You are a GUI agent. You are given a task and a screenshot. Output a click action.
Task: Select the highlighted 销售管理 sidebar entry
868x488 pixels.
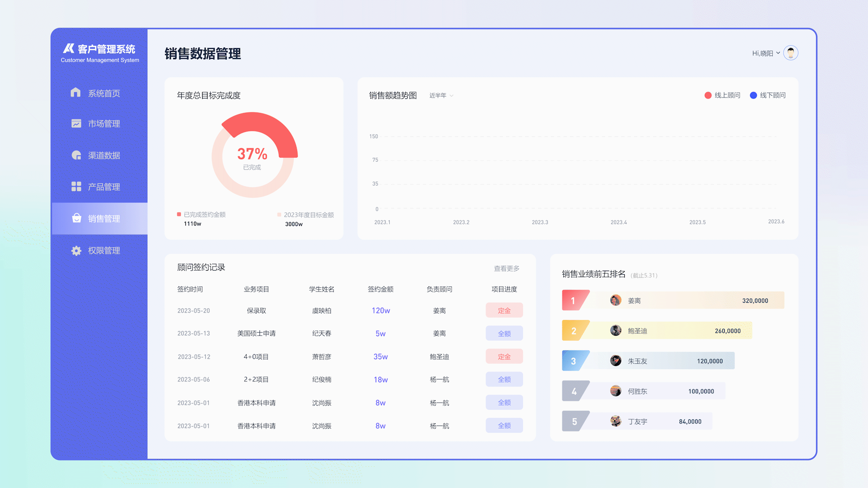pos(99,218)
